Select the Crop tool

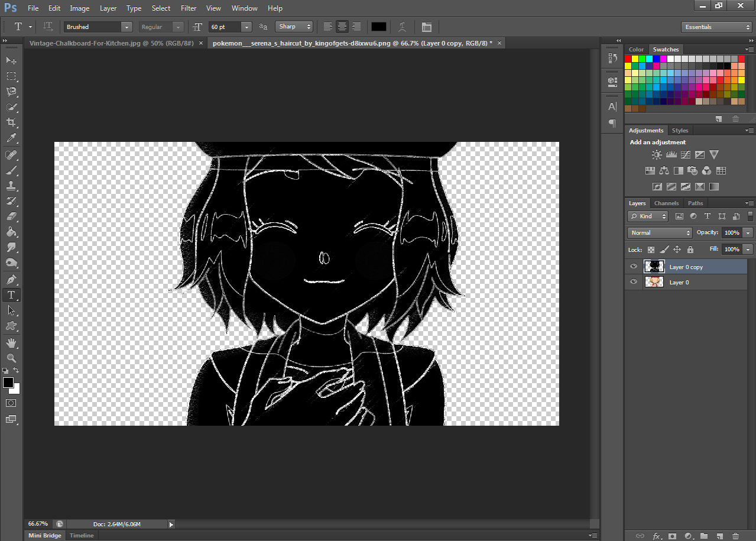pos(11,122)
